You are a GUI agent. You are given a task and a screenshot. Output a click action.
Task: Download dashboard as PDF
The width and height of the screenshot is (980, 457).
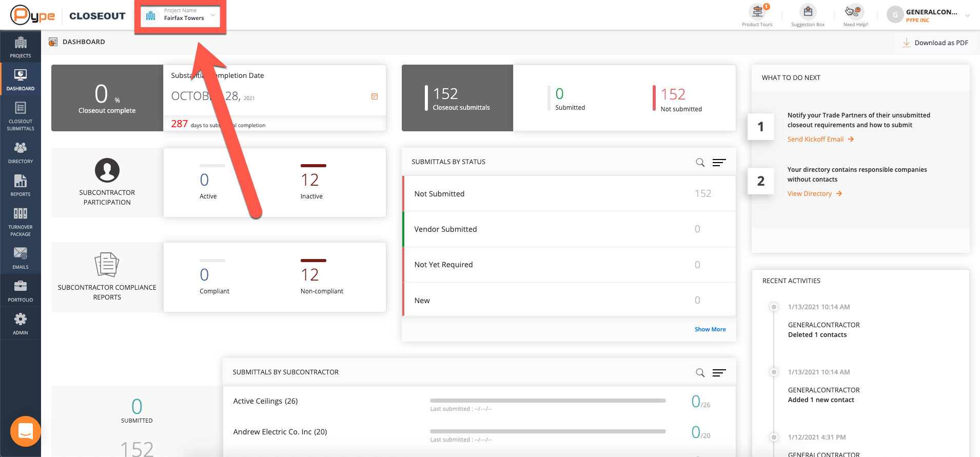935,43
